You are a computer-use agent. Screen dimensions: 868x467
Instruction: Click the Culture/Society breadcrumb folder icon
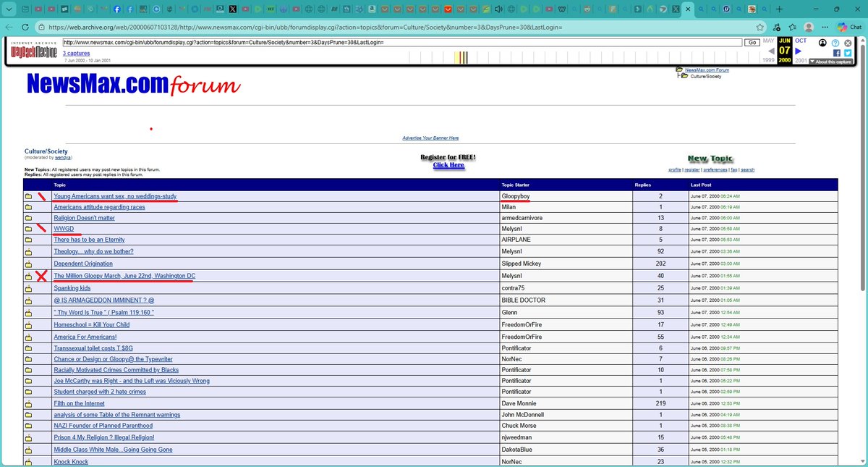(x=684, y=76)
